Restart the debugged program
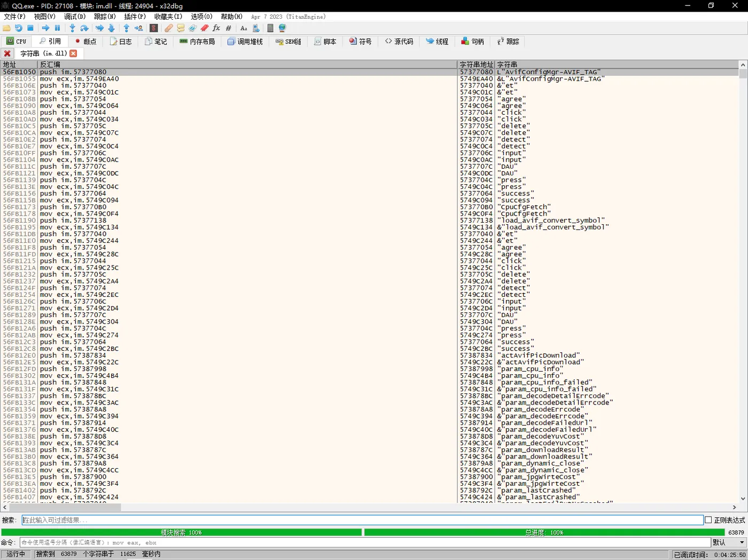Viewport: 748px width, 560px height. tap(19, 28)
